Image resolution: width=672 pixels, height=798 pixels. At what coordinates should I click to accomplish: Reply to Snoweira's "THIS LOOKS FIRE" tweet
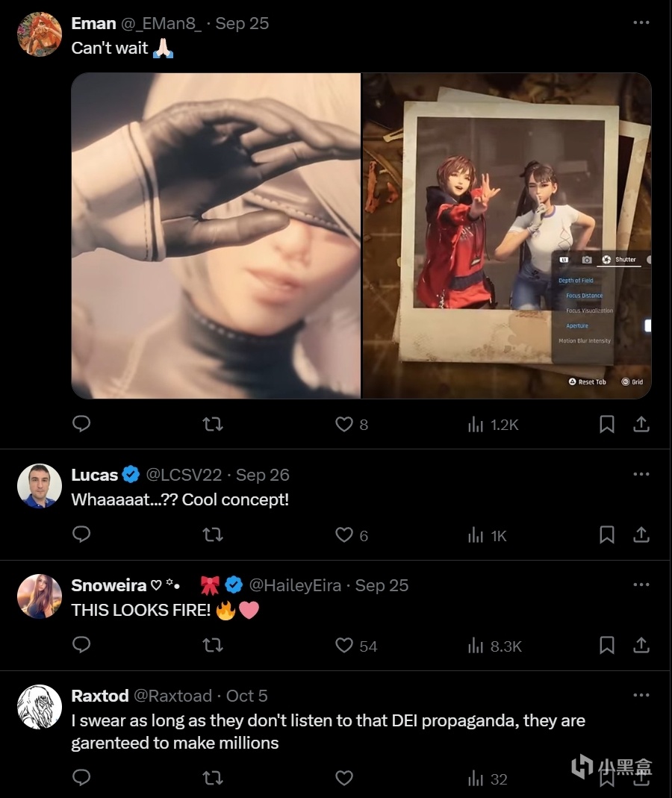pyautogui.click(x=81, y=645)
